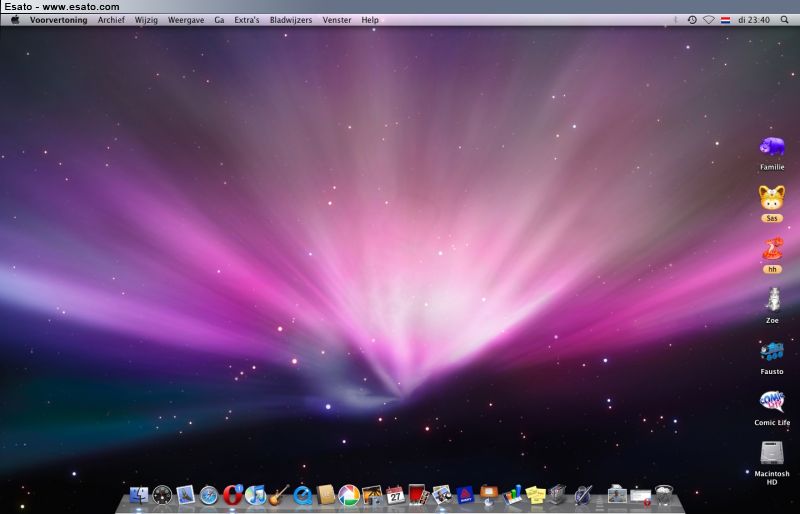Open the Extra's menu
The width and height of the screenshot is (800, 514).
click(246, 20)
